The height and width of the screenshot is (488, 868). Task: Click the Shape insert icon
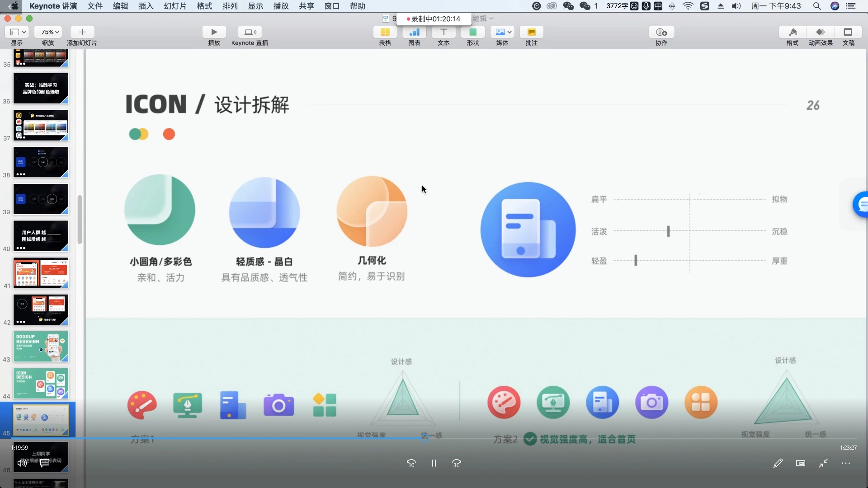[x=473, y=32]
